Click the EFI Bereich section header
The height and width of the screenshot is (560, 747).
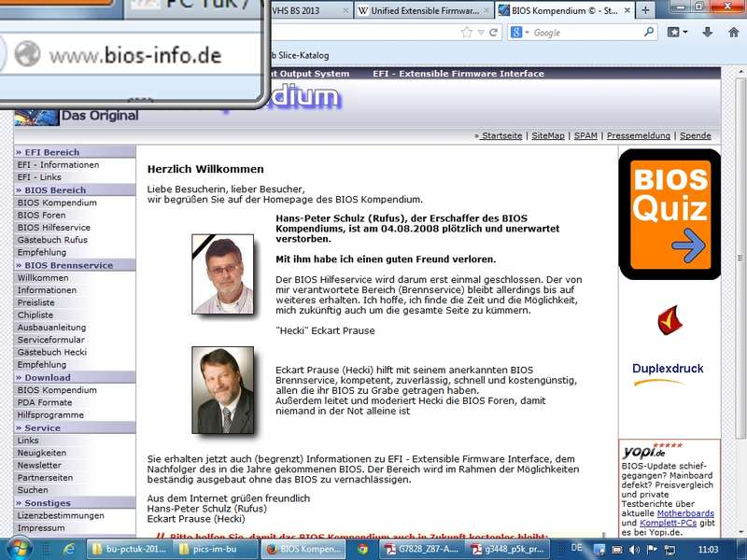[x=75, y=152]
